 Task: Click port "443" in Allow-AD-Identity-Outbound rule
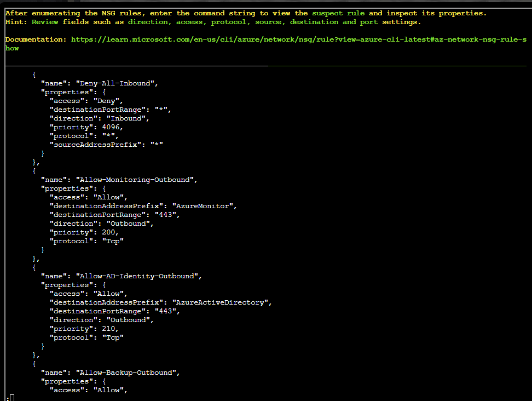[x=166, y=311]
